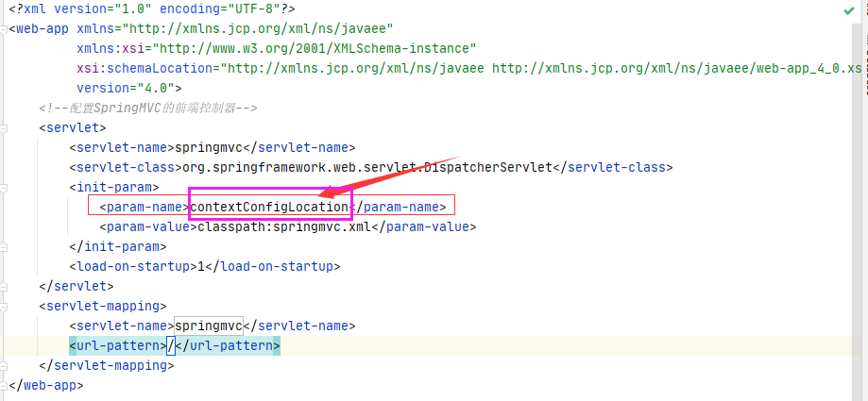This screenshot has width=868, height=401.
Task: Click the load-on-startup value 1
Action: 201,267
